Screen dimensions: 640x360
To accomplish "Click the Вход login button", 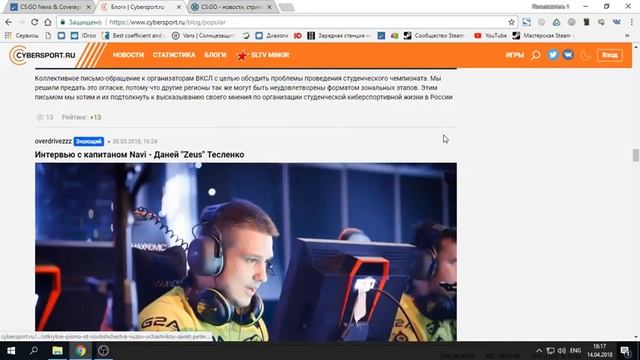I will tap(610, 55).
